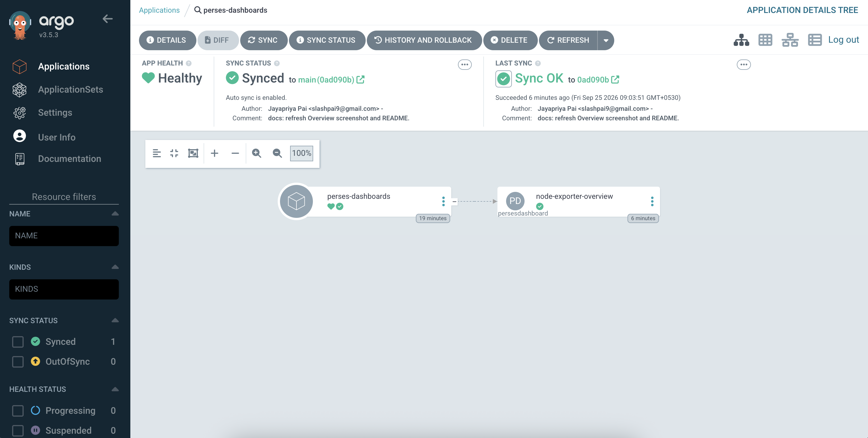Image resolution: width=868 pixels, height=438 pixels.
Task: Switch to the tree view icon
Action: tap(741, 40)
